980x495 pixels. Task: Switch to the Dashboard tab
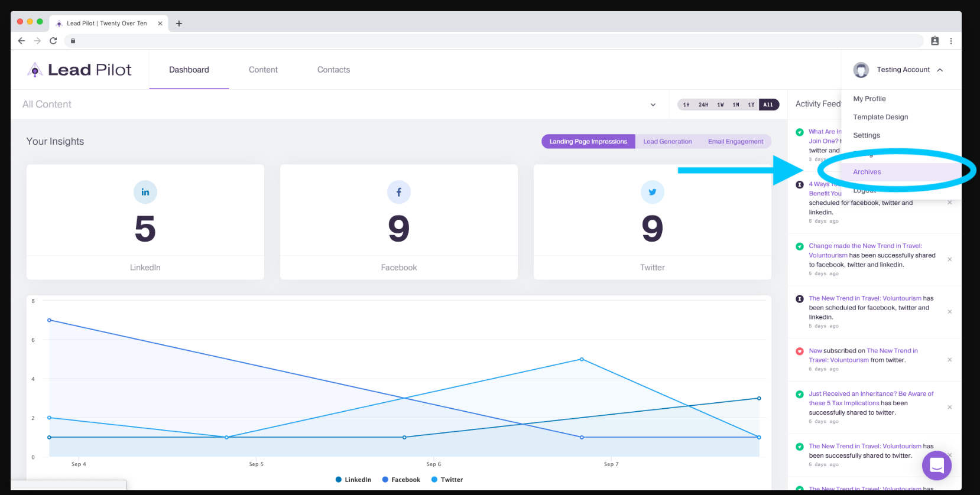[x=189, y=70]
